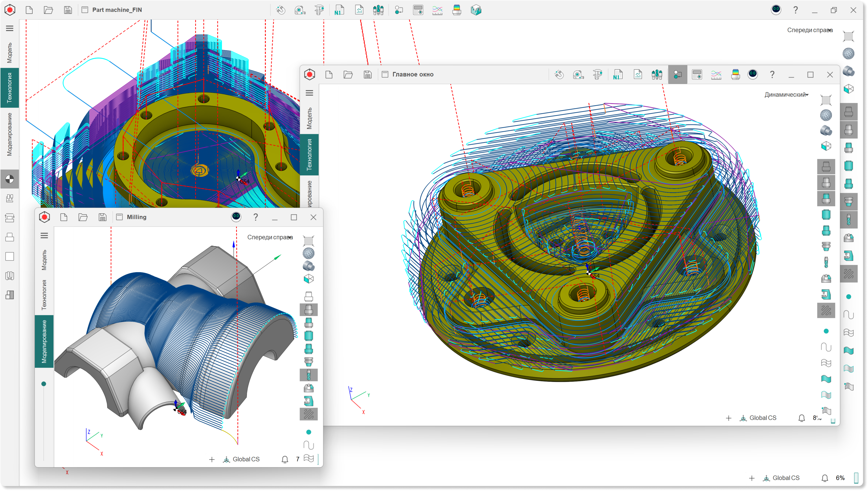Click the fit-to-view icon in the Milling window
868x491 pixels.
tap(308, 240)
